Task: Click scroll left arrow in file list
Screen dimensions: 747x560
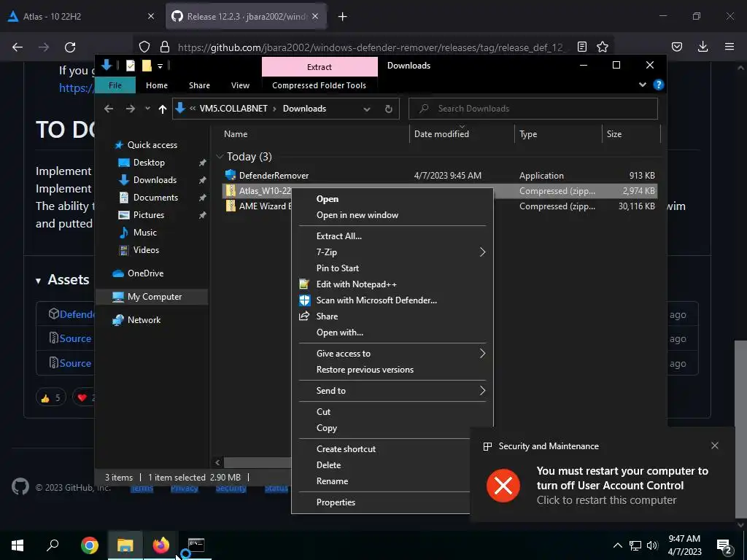Action: (x=217, y=462)
